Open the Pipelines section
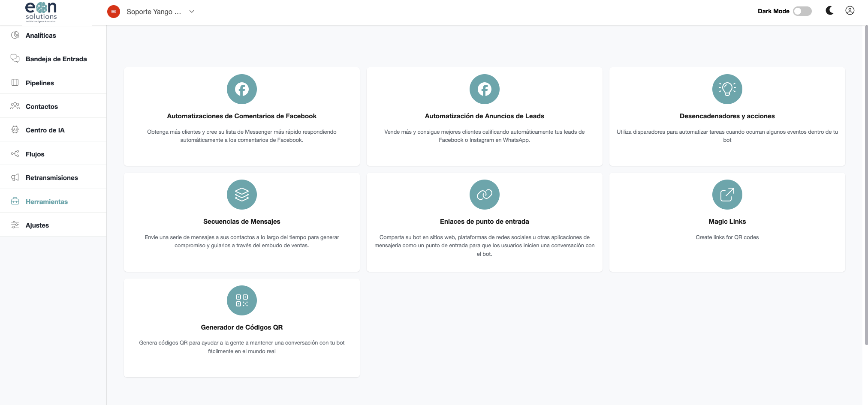The image size is (868, 405). point(53,83)
